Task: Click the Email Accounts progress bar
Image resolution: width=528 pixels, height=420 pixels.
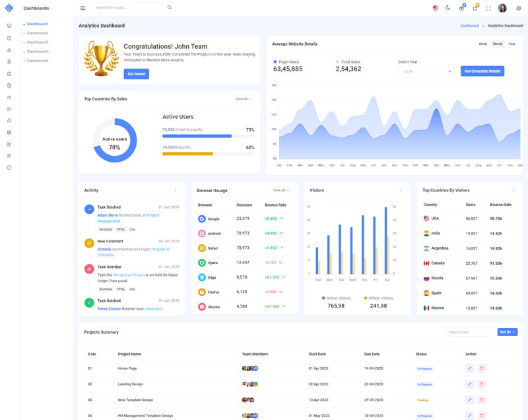Action: point(197,136)
